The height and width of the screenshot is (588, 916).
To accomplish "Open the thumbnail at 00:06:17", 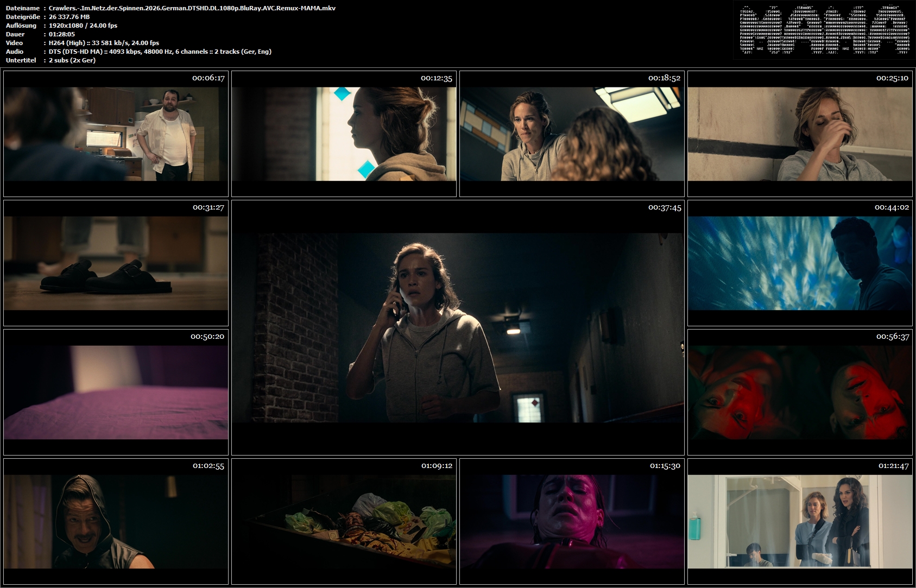I will [x=116, y=134].
